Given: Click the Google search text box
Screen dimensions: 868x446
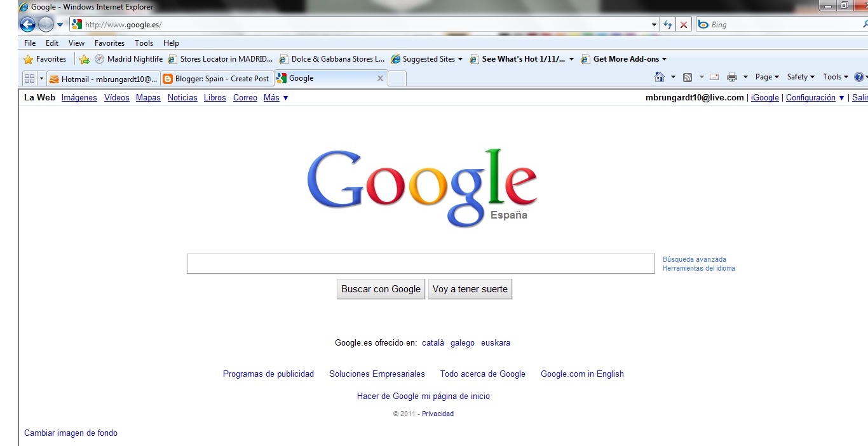Looking at the screenshot, I should click(x=421, y=264).
